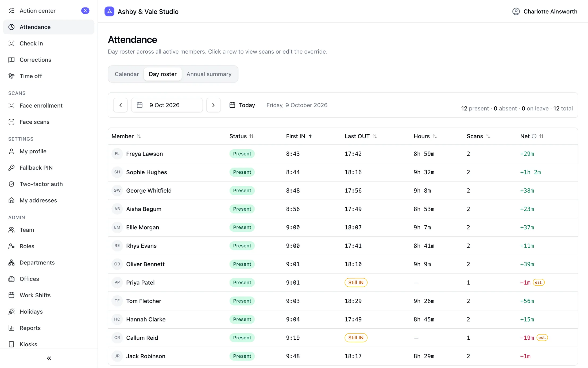
Task: Select the Day roster tab
Action: click(163, 74)
